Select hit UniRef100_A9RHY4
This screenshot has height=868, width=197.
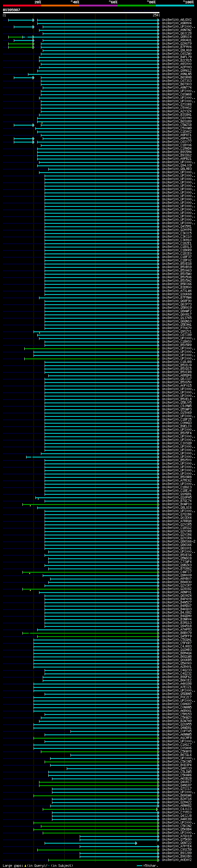(176, 23)
